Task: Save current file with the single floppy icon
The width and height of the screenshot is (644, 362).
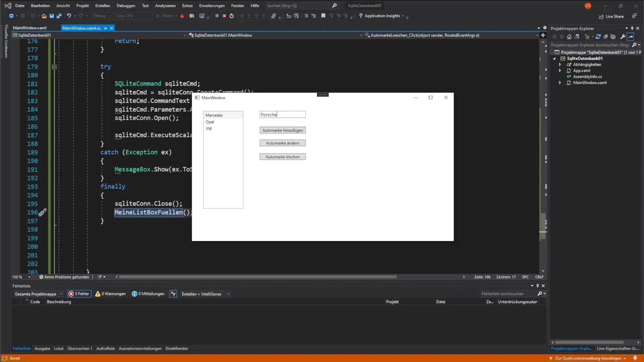Action: 52,16
